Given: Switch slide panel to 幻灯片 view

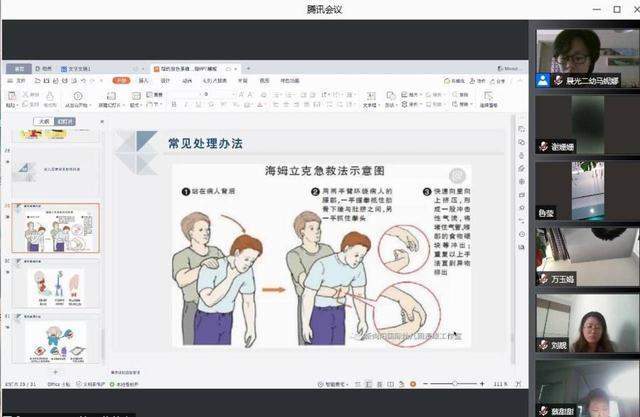Looking at the screenshot, I should point(65,121).
